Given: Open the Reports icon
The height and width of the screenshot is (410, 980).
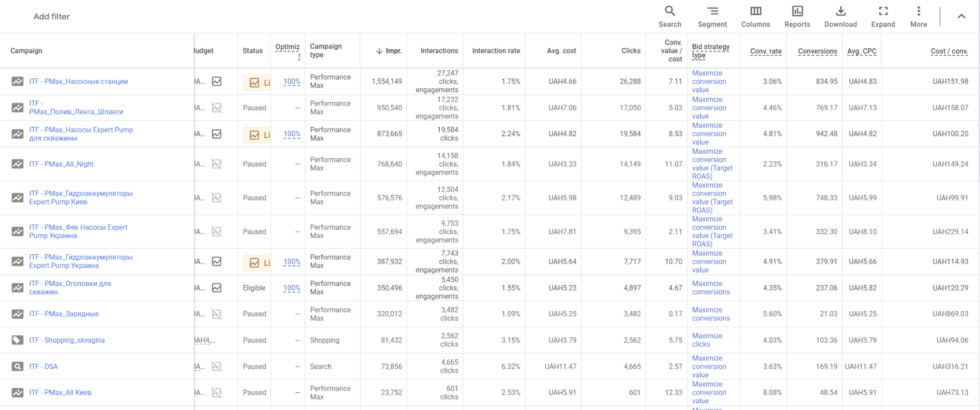Looking at the screenshot, I should (x=797, y=17).
